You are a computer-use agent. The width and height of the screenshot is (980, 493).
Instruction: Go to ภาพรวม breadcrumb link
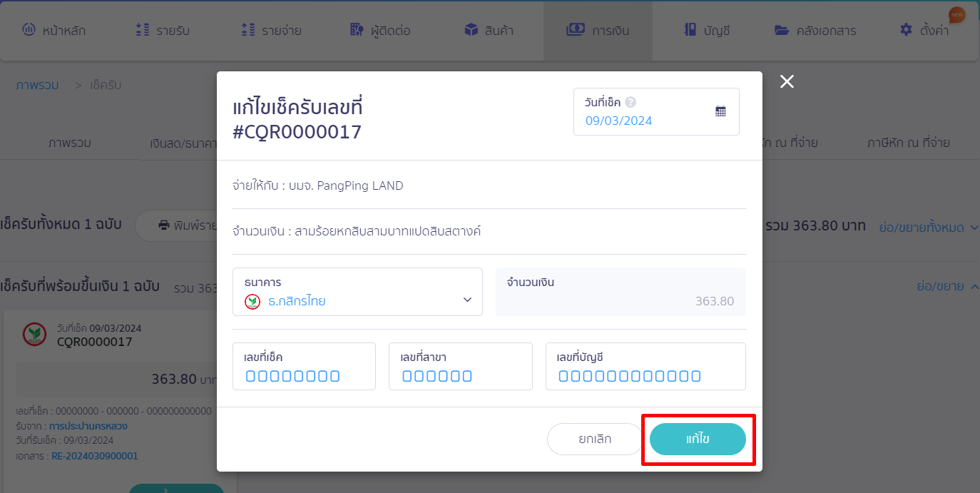tap(37, 85)
